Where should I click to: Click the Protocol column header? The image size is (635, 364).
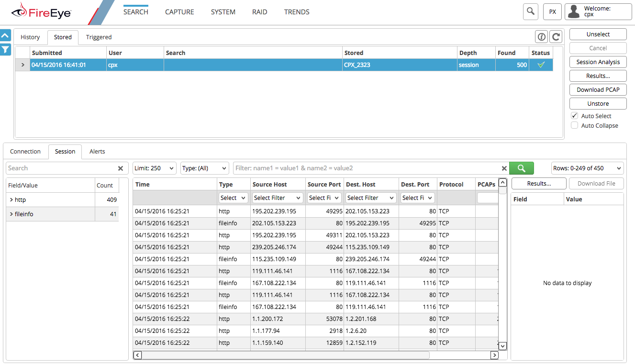(x=456, y=185)
